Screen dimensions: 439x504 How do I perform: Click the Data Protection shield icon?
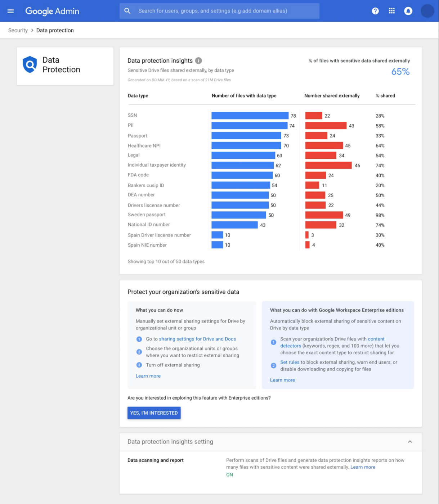pyautogui.click(x=30, y=65)
